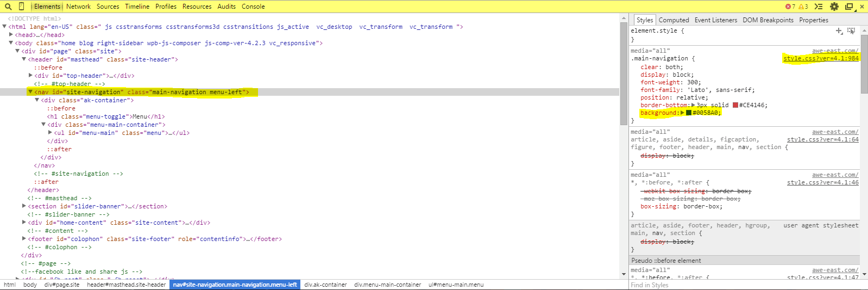Image resolution: width=868 pixels, height=290 pixels.
Task: Open style.css?ver=4.1:46 source link
Action: coord(822,182)
